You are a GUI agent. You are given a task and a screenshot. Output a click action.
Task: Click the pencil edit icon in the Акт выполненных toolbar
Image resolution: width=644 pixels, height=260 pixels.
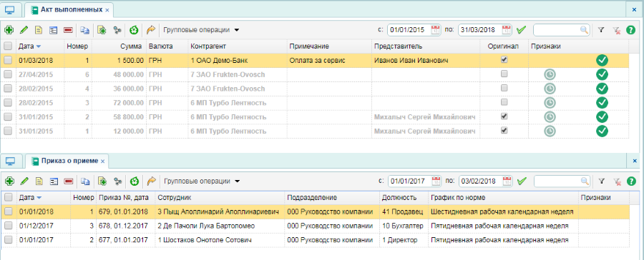click(x=24, y=30)
